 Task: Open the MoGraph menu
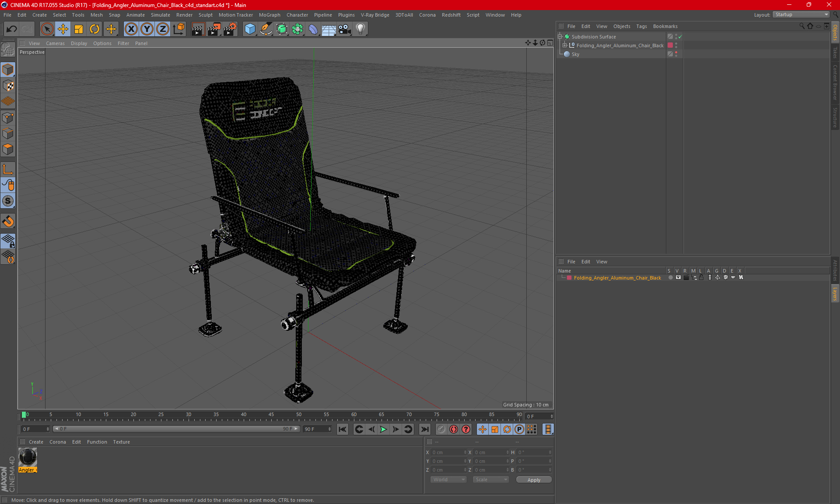click(269, 15)
